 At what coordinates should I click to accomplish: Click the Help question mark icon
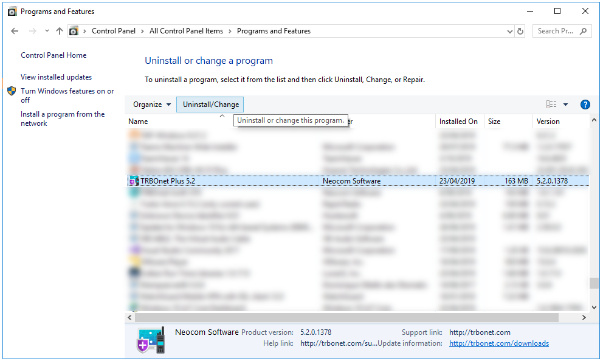[x=585, y=105]
